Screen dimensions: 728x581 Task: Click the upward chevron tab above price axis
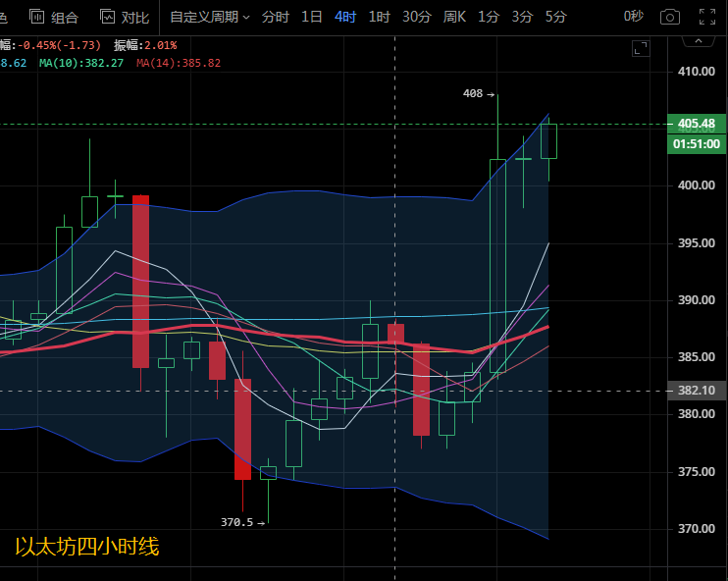coord(698,41)
